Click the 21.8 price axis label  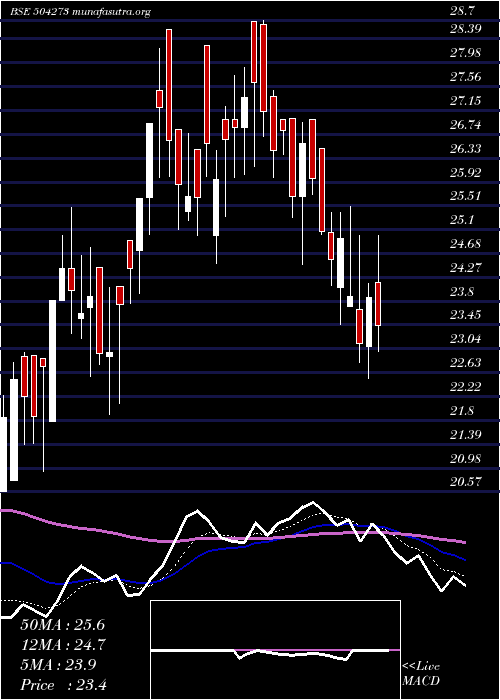pyautogui.click(x=463, y=410)
